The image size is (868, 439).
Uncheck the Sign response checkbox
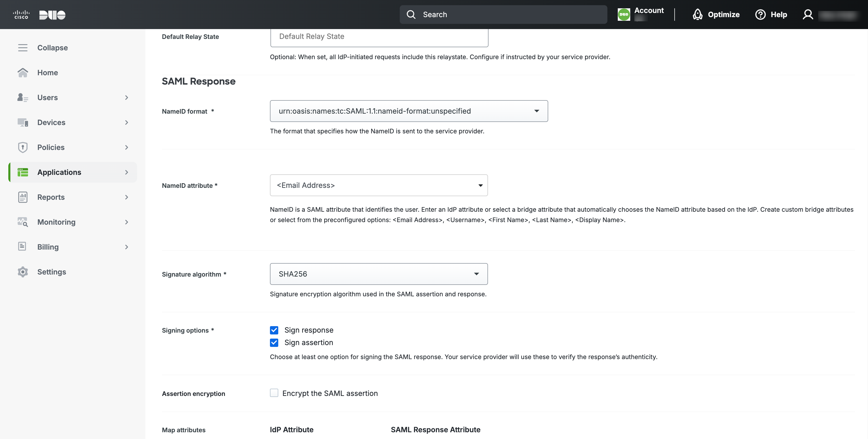(274, 330)
